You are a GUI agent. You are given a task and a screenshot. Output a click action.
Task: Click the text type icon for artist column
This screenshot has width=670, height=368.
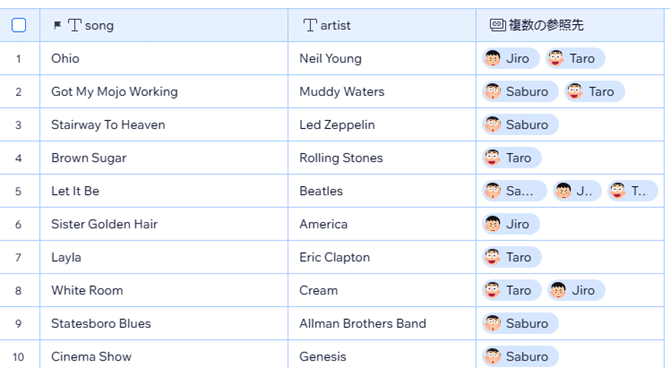pos(310,25)
